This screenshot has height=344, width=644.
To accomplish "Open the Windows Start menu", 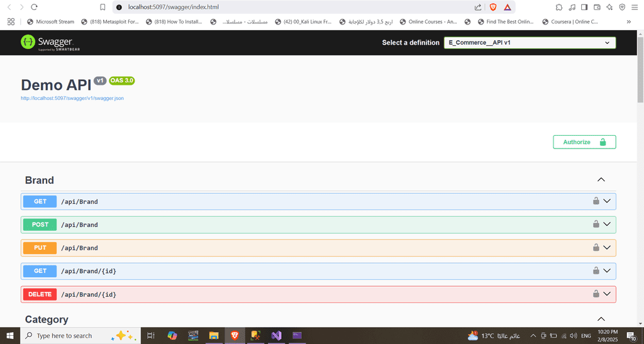I will [x=10, y=336].
